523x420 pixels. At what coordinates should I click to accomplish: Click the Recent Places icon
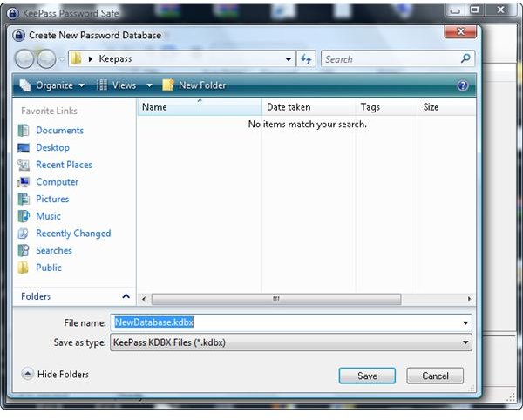[x=24, y=165]
